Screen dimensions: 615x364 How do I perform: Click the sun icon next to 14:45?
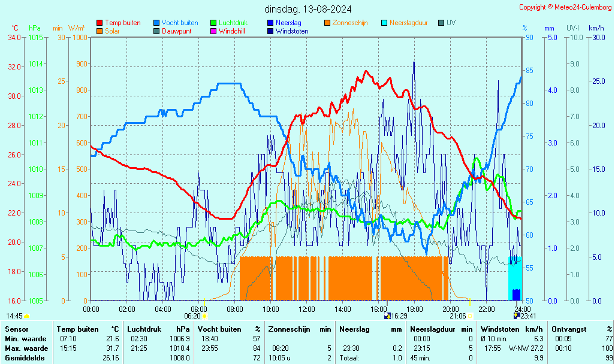(x=26, y=316)
